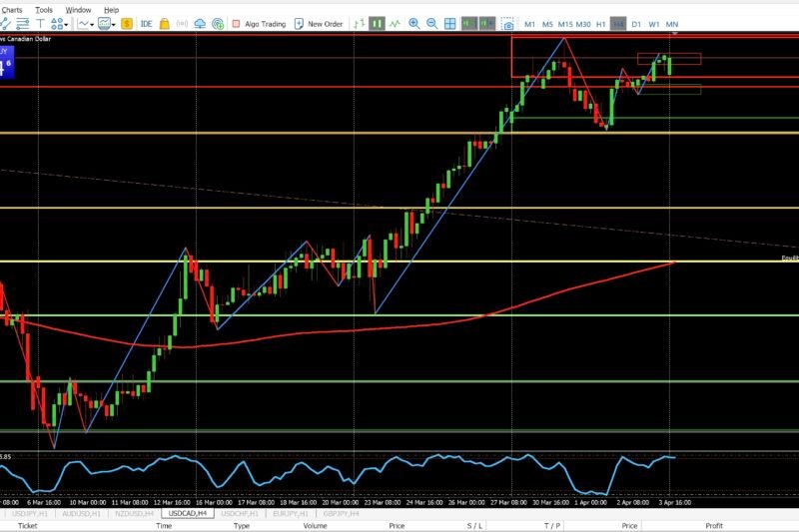
Task: Click the T / P column header
Action: point(552,526)
